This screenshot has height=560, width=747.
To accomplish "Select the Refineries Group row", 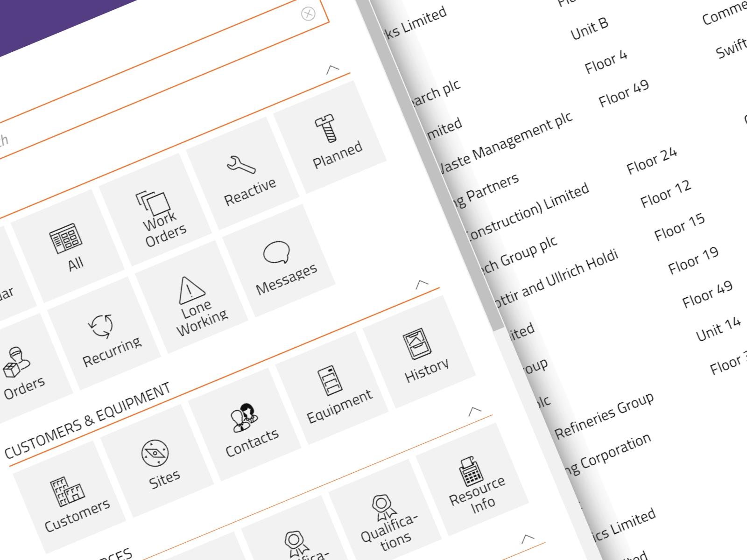I will 604,416.
